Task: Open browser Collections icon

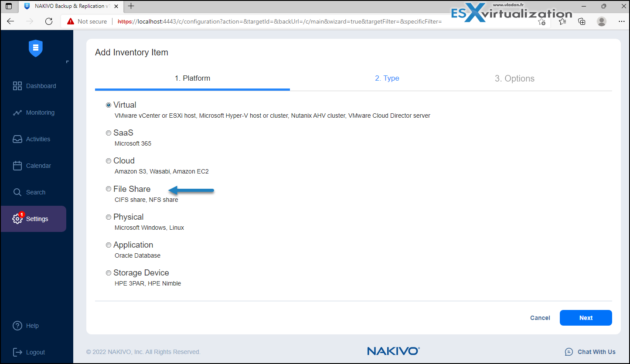Action: [x=582, y=21]
